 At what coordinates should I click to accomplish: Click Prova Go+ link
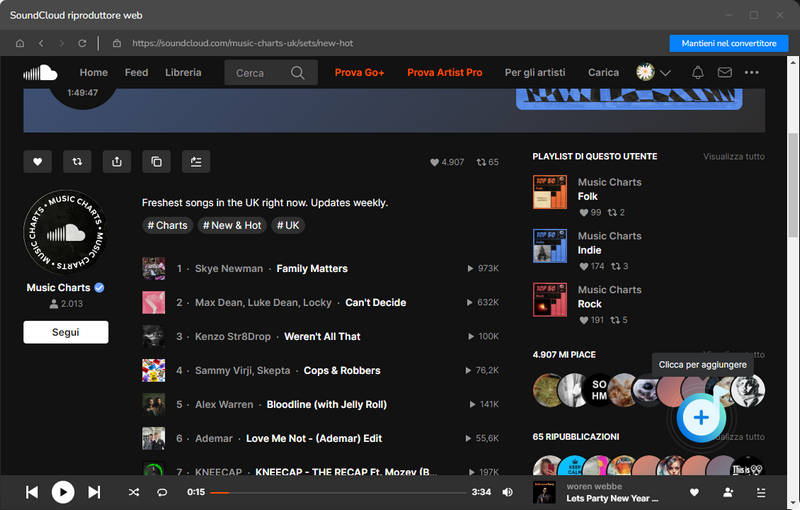click(359, 72)
